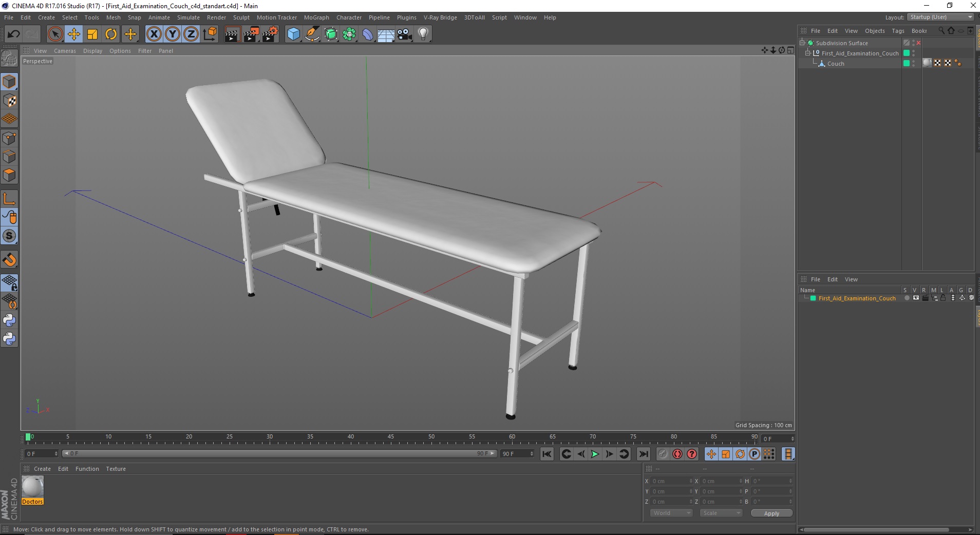The image size is (980, 535).
Task: Select the Rotate tool
Action: click(x=111, y=34)
